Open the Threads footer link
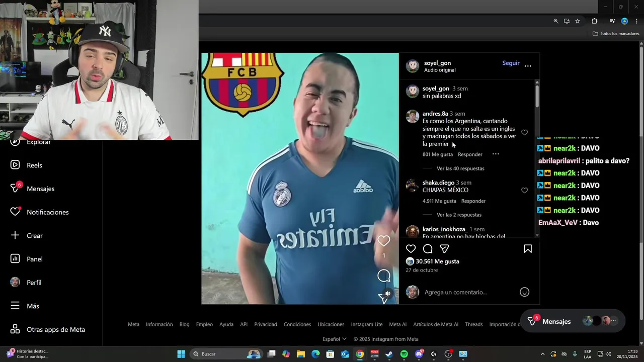Viewport: 644px width, 362px height. pos(473,324)
